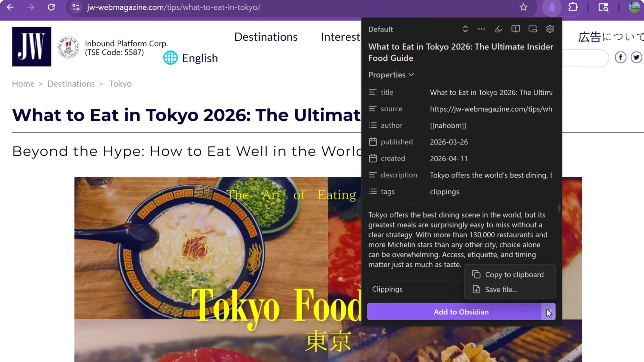Open the clipper more options ellipsis
644x362 pixels.
click(481, 29)
